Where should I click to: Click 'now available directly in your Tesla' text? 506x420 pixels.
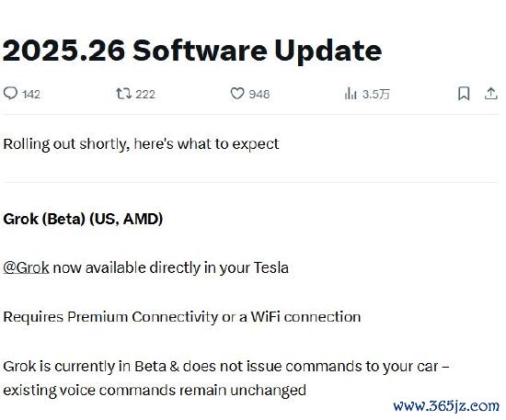click(170, 267)
